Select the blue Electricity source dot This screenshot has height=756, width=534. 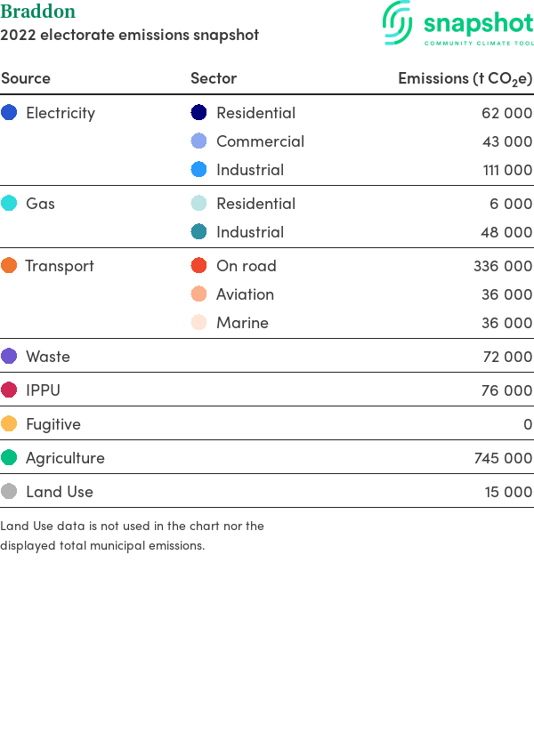9,112
